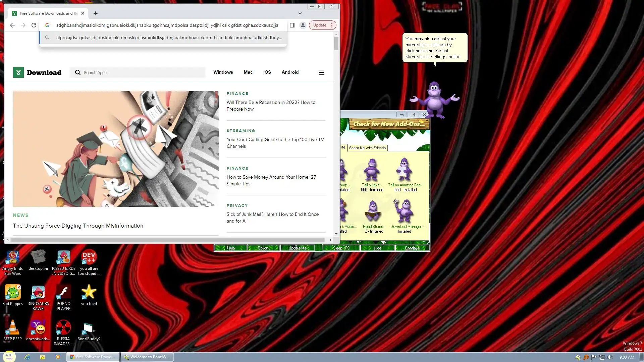Screen dimensions: 644x362
Task: Open the Read Stories add-on icon
Action: click(x=373, y=212)
